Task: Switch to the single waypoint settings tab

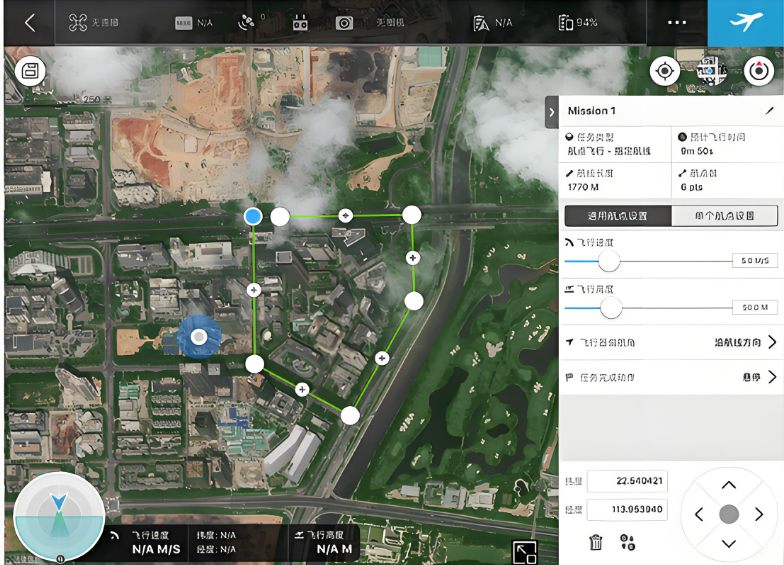Action: (724, 216)
